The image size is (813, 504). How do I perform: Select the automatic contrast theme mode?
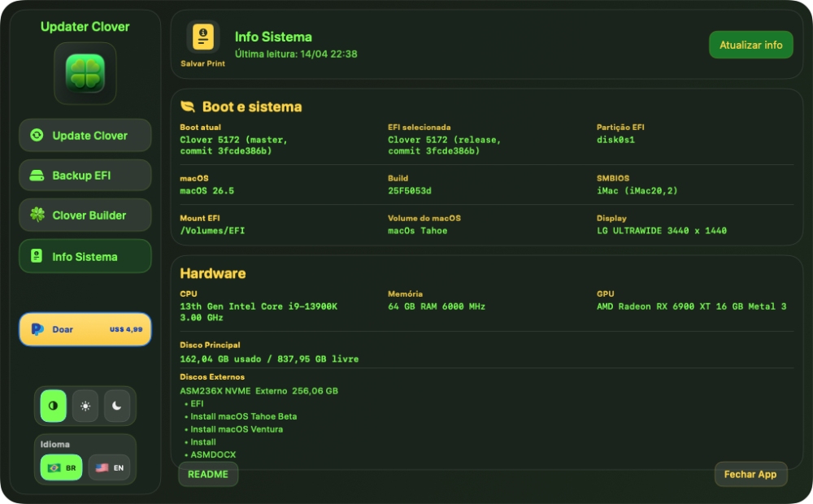tap(54, 406)
